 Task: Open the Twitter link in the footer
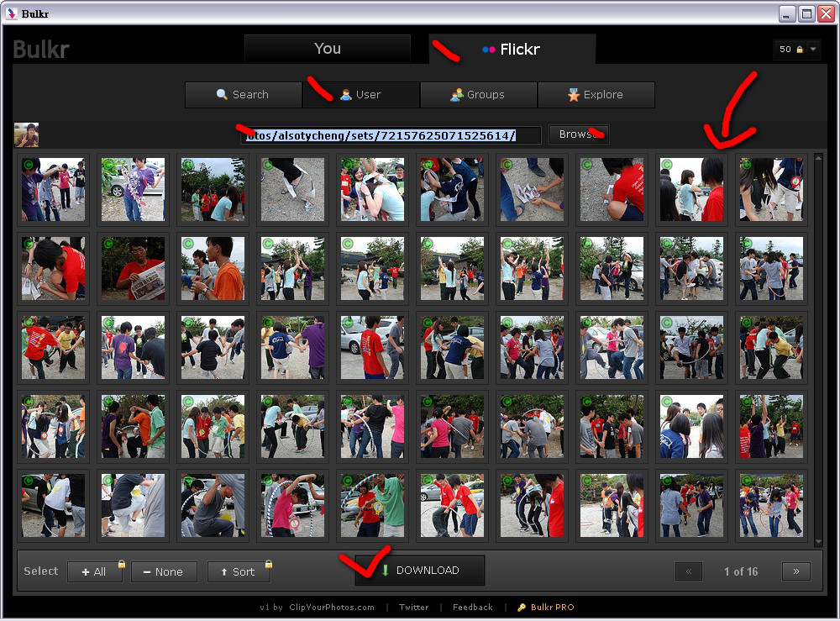(413, 607)
